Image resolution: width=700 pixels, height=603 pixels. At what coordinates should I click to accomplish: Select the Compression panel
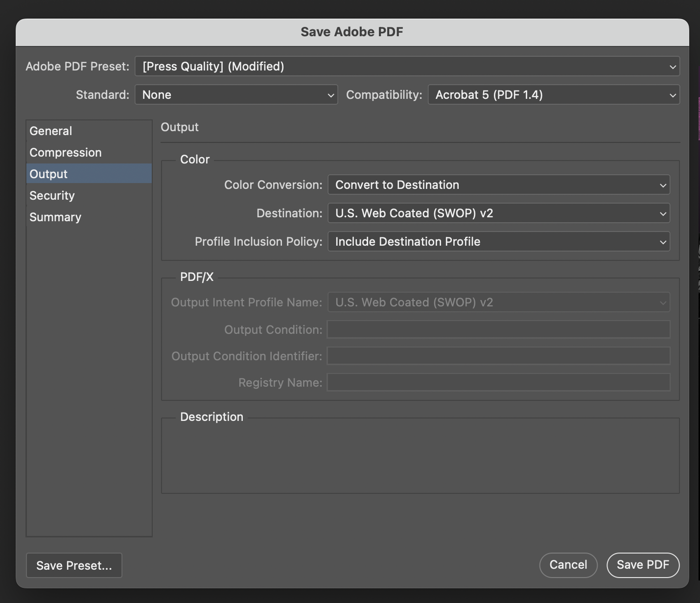tap(66, 152)
